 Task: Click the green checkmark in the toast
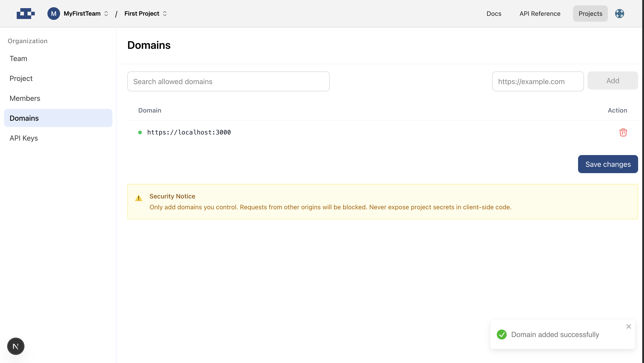coord(502,335)
